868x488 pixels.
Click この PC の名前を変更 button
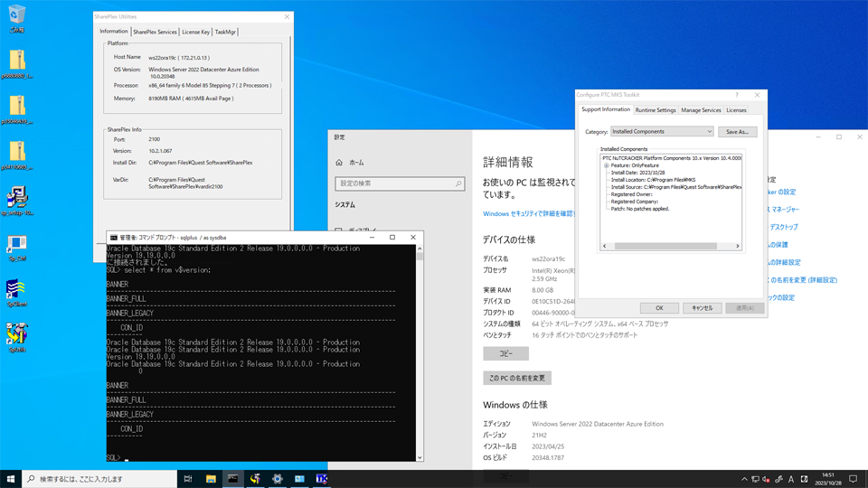coord(517,378)
